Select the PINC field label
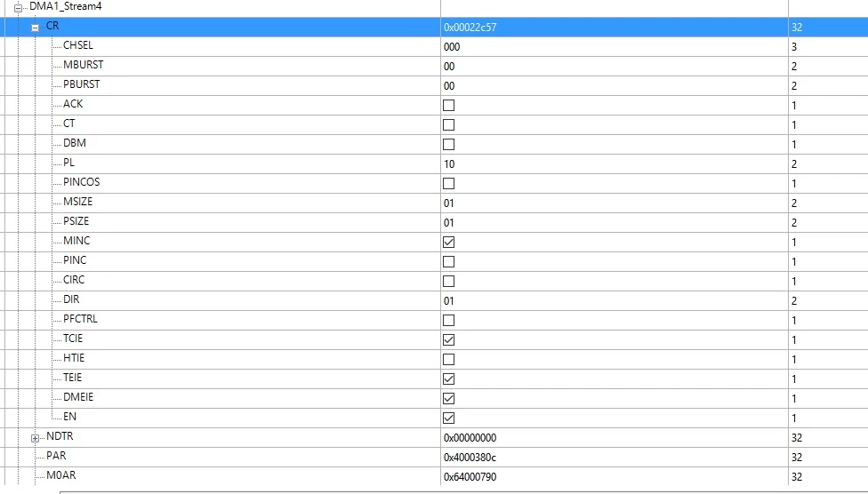 [75, 260]
